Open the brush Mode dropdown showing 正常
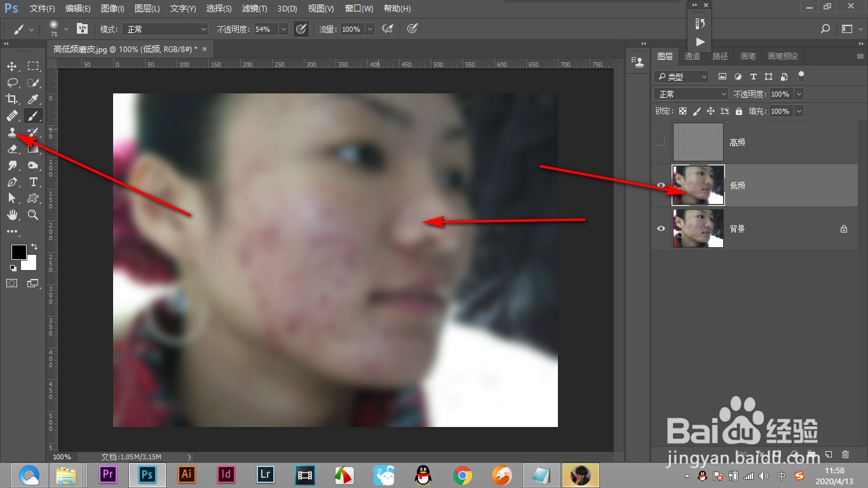 165,29
